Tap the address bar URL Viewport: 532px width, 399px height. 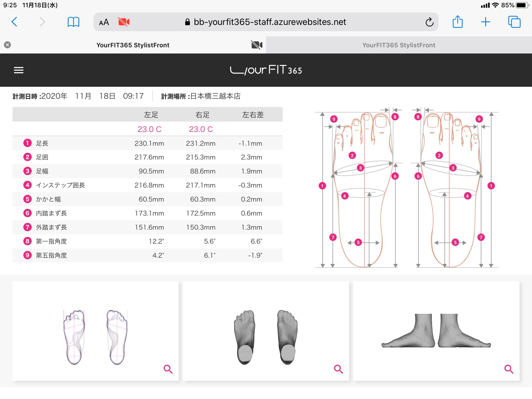[x=270, y=22]
